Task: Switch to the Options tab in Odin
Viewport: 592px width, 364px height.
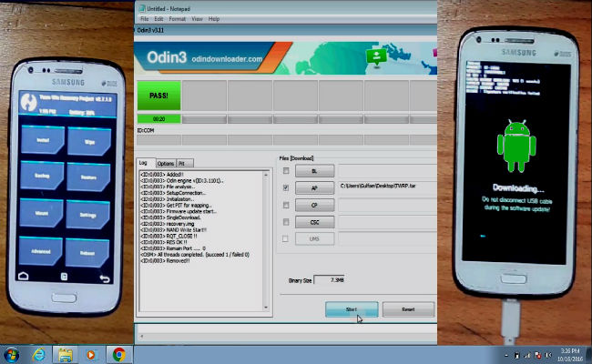Action: click(166, 163)
